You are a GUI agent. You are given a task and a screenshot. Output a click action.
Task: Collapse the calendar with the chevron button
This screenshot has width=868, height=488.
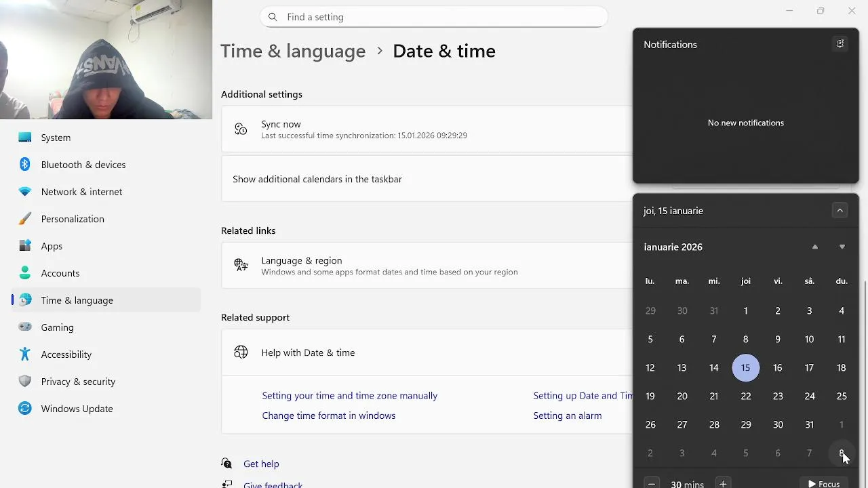point(840,211)
